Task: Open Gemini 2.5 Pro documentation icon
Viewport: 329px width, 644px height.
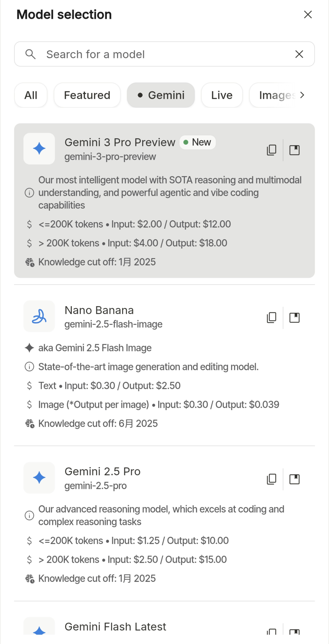Action: coord(294,479)
